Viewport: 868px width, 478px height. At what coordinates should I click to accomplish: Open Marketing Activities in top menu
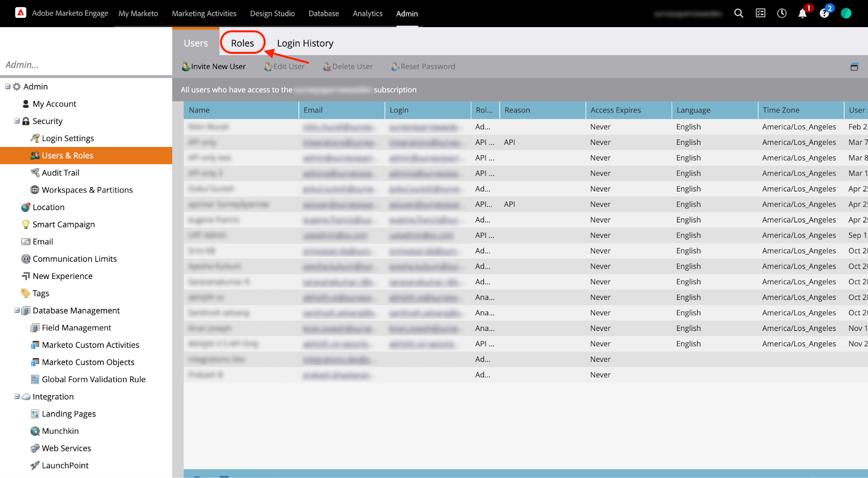pos(204,14)
